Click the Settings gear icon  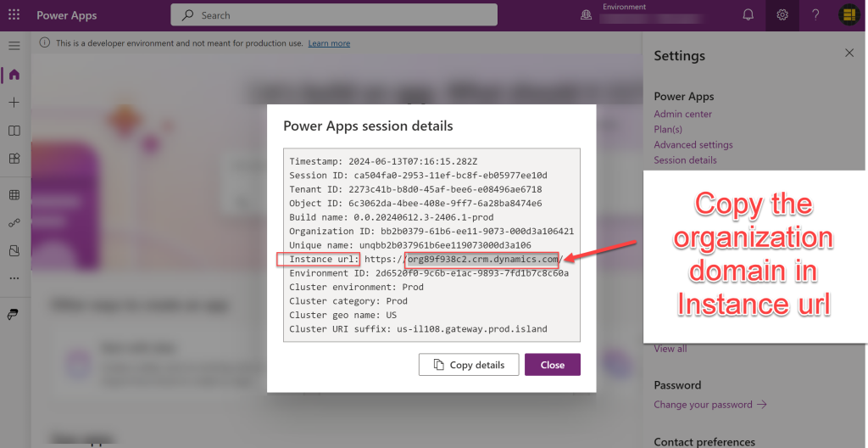(x=782, y=15)
